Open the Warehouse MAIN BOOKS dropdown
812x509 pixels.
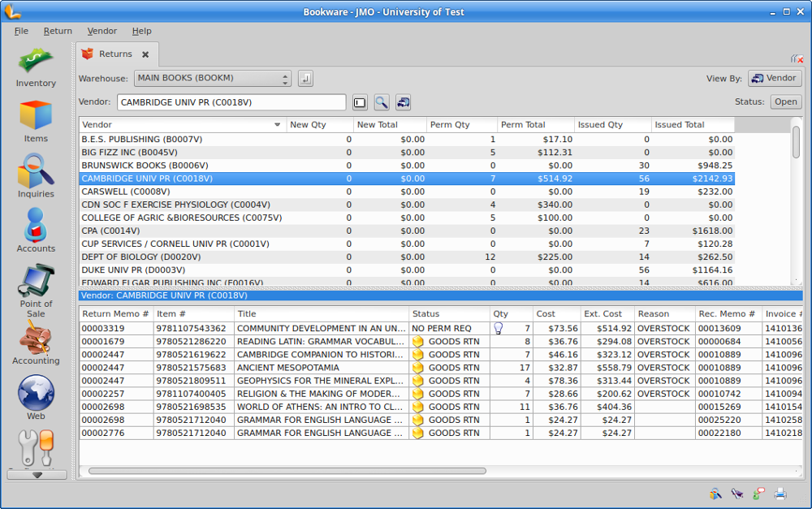click(x=212, y=78)
